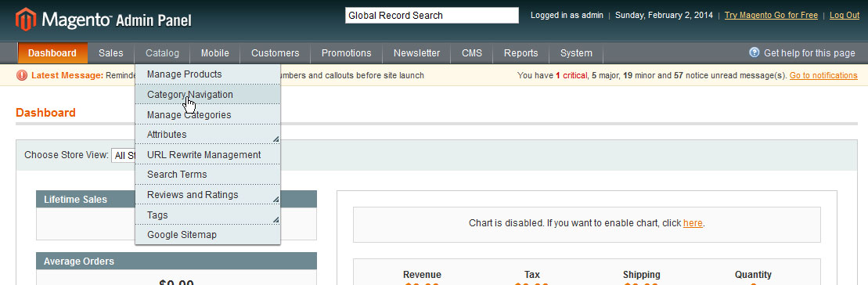Choose Manage Categories in the dropdown

(207, 114)
